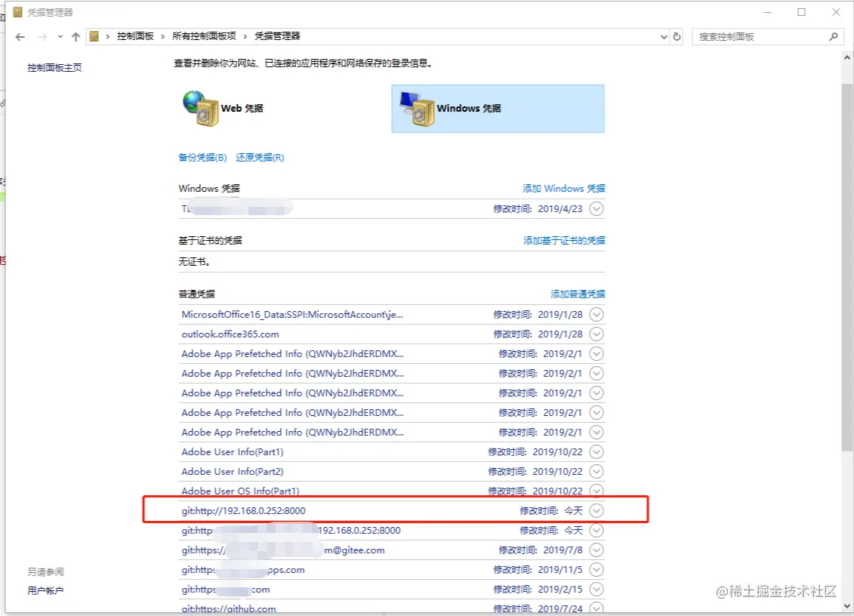
Task: Expand Adobe User Info(Part1) chevron
Action: [x=597, y=451]
